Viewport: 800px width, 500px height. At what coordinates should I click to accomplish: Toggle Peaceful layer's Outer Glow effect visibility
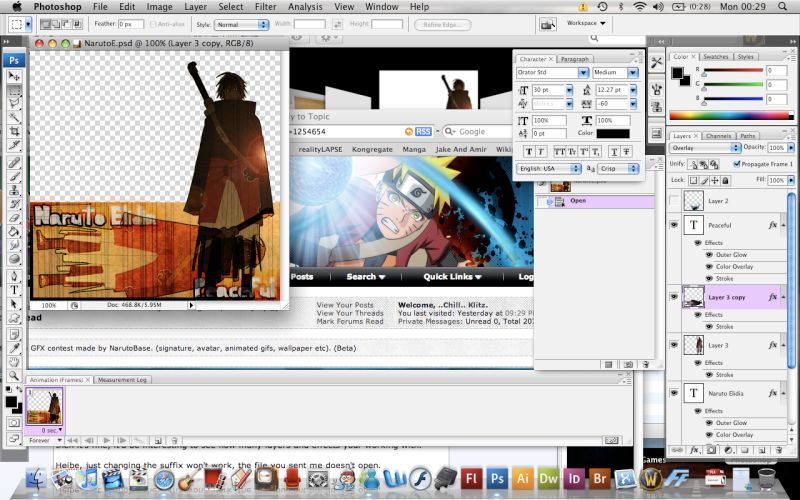709,255
